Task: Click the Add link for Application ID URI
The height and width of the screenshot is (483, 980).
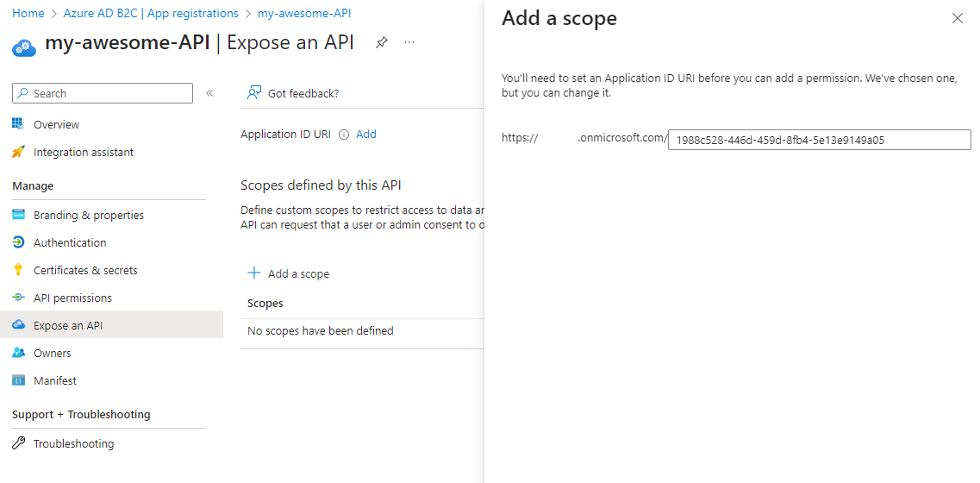Action: pyautogui.click(x=366, y=134)
